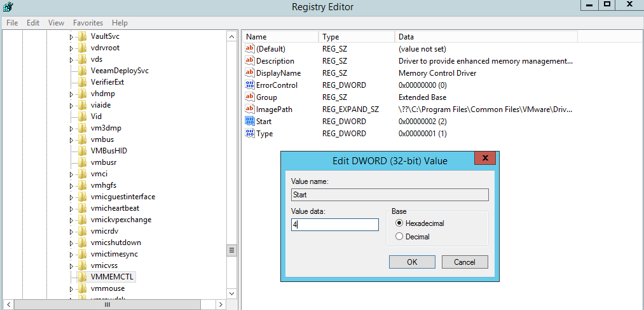Expand the vmbus tree node
644x310 pixels.
(x=71, y=139)
